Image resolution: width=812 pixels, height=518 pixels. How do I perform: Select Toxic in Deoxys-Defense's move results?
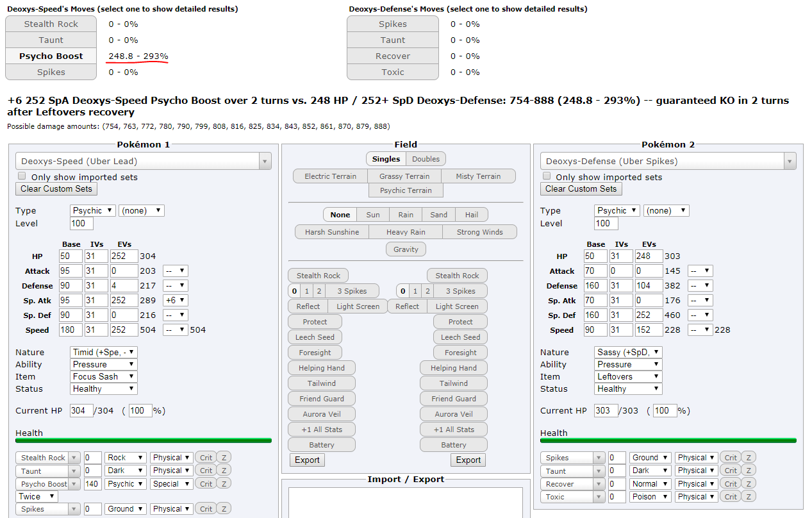tap(393, 72)
